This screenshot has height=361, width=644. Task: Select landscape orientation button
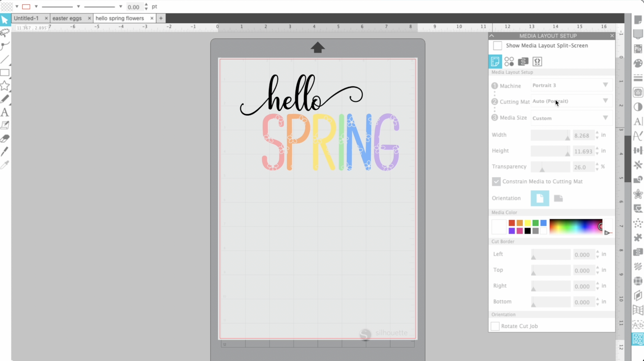pos(558,198)
